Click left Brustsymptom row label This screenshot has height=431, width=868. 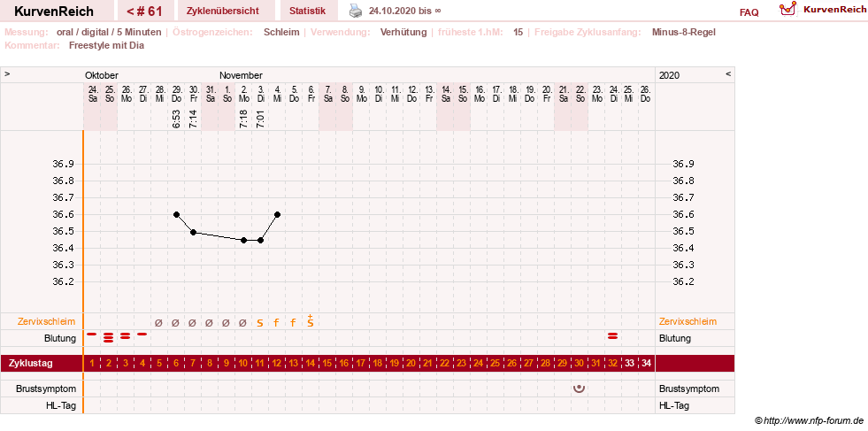pyautogui.click(x=46, y=389)
